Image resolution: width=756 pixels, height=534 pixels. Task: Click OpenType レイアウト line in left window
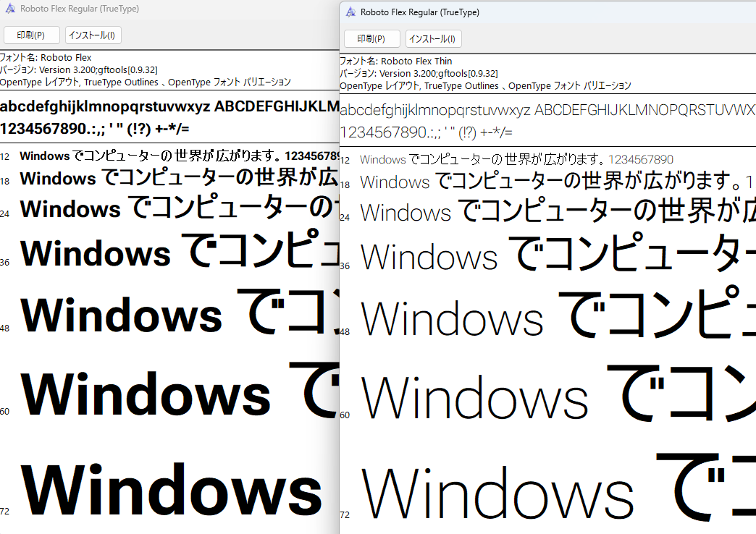click(145, 82)
